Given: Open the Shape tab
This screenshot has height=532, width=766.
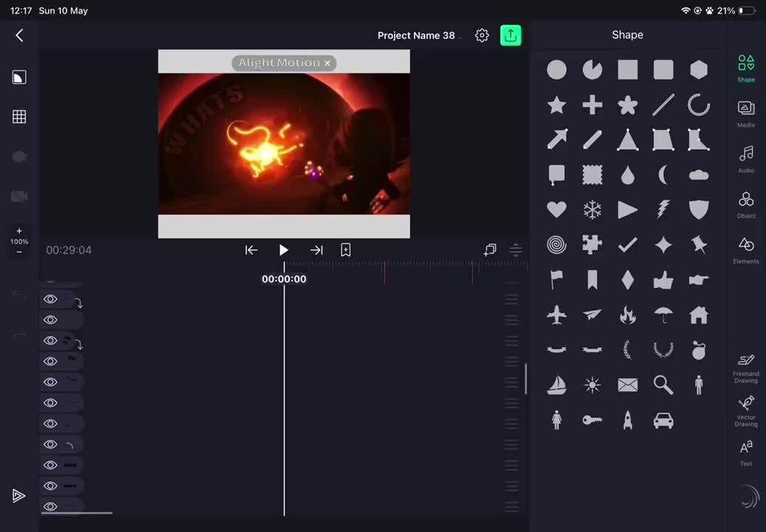Looking at the screenshot, I should coord(745,68).
